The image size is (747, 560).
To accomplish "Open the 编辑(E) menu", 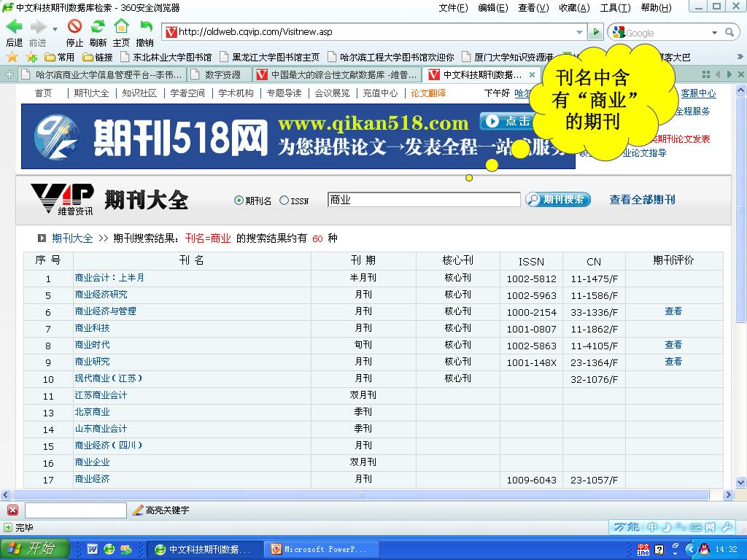I will click(x=493, y=7).
